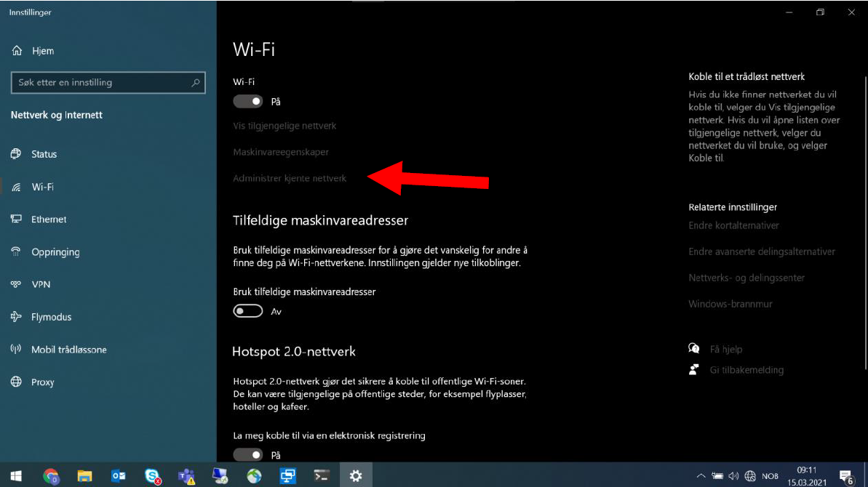Image resolution: width=868 pixels, height=487 pixels.
Task: Toggle La meg koble til via registrering
Action: 248,455
